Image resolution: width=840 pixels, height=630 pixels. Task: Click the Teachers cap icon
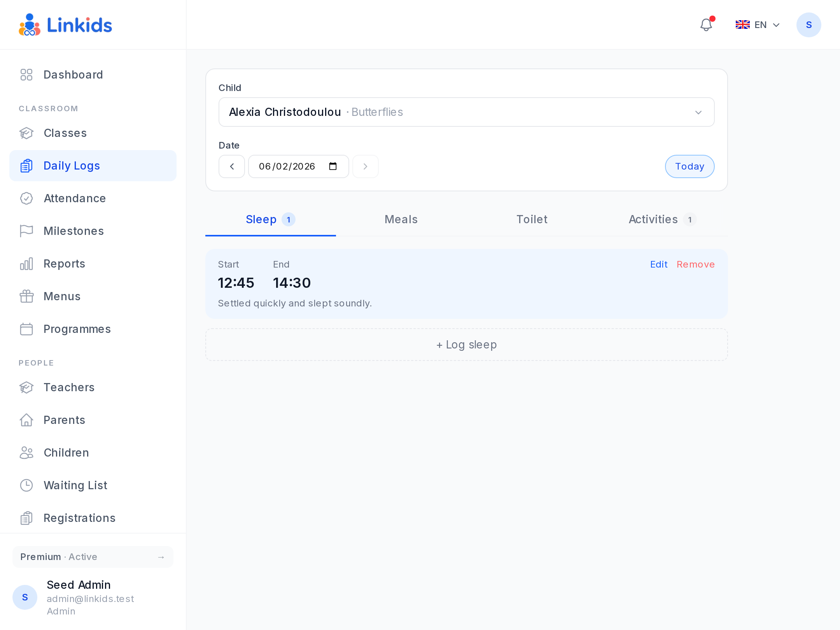(x=26, y=387)
